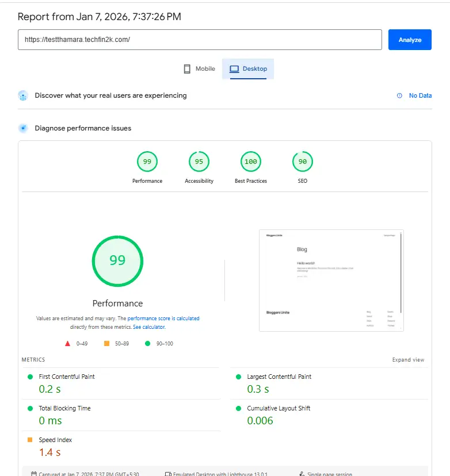The width and height of the screenshot is (450, 476).
Task: Click the mobile phone icon
Action: (x=187, y=69)
